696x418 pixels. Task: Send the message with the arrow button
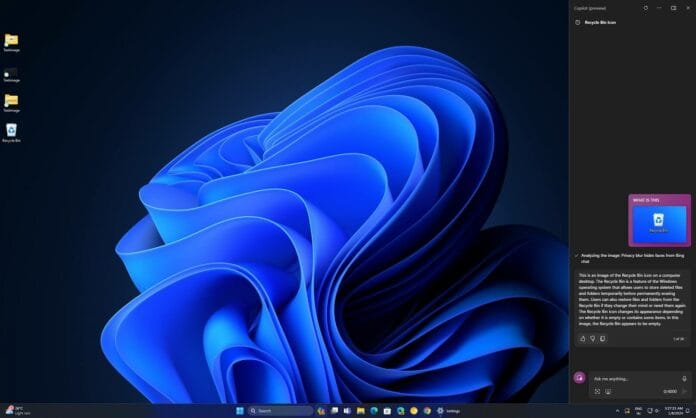pyautogui.click(x=684, y=391)
